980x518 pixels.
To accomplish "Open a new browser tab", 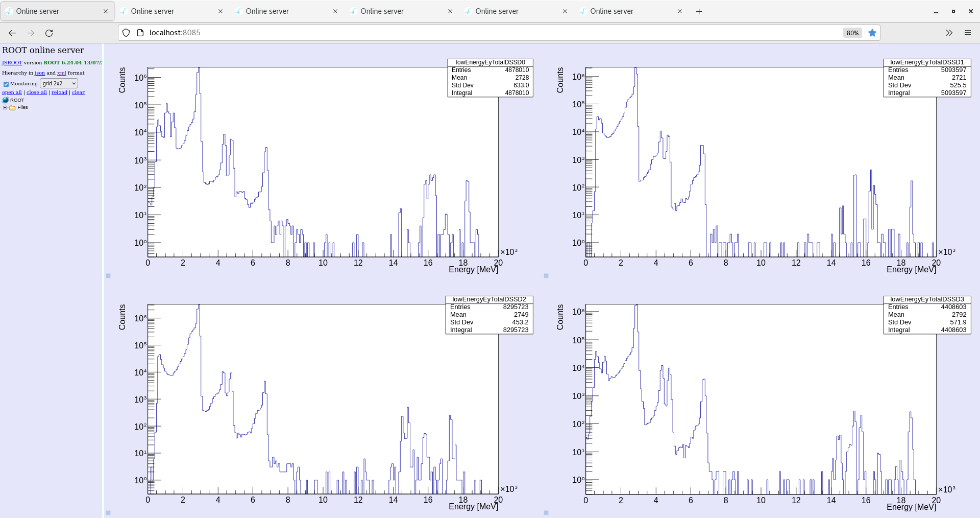I will click(699, 12).
